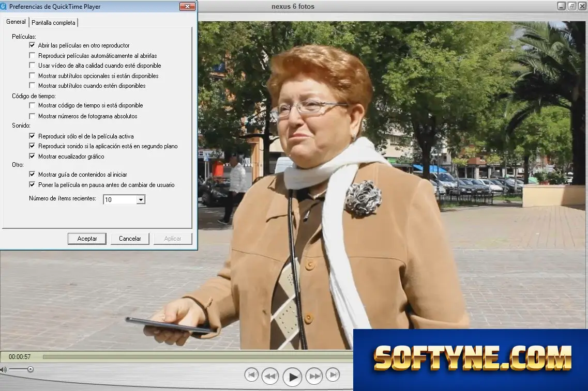Image resolution: width=588 pixels, height=391 pixels.
Task: Enable Mostrar código de tiempo si está disponible
Action: pyautogui.click(x=32, y=105)
